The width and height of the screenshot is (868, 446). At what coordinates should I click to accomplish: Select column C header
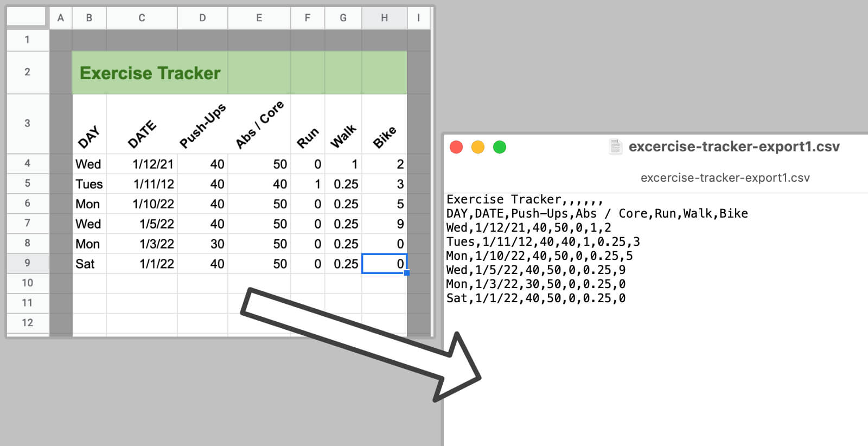click(142, 18)
